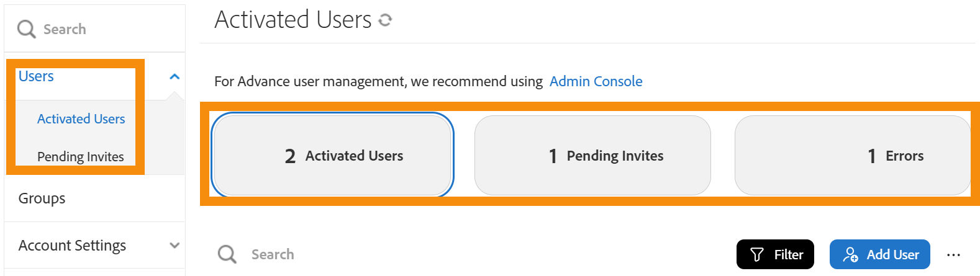The width and height of the screenshot is (980, 276).
Task: Select the 2 Activated Users card
Action: pos(332,155)
